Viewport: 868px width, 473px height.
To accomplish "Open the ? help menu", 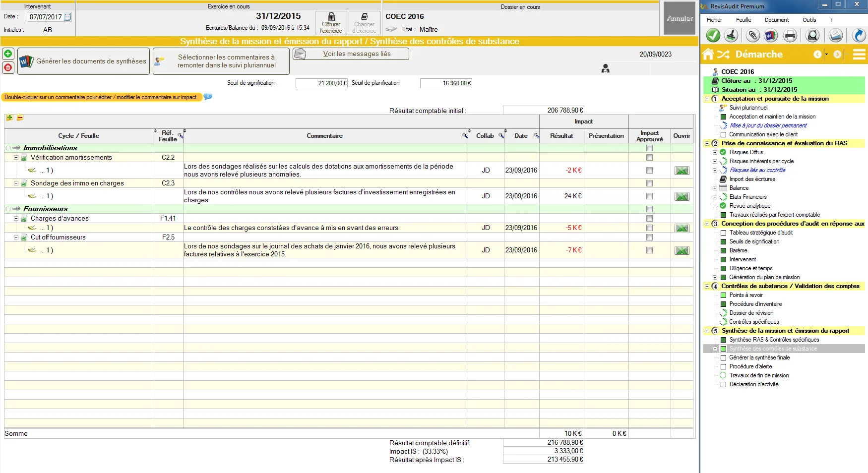I will pyautogui.click(x=831, y=20).
